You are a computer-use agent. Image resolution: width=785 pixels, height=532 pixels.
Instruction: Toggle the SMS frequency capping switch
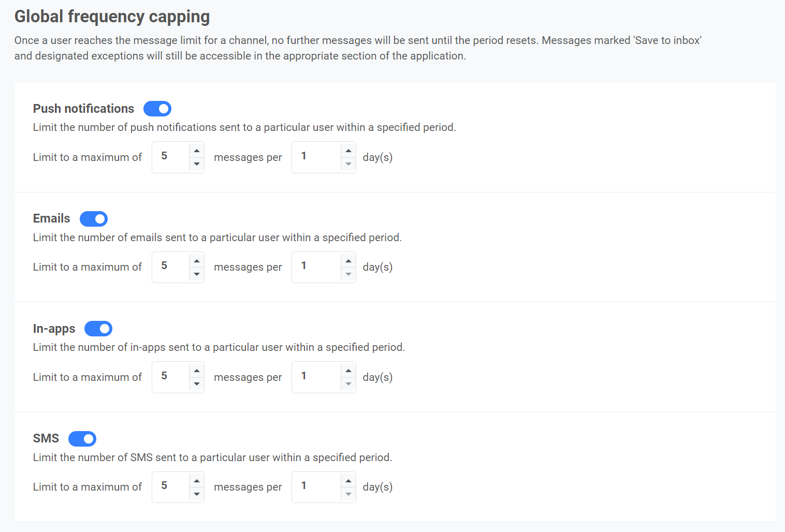tap(82, 439)
